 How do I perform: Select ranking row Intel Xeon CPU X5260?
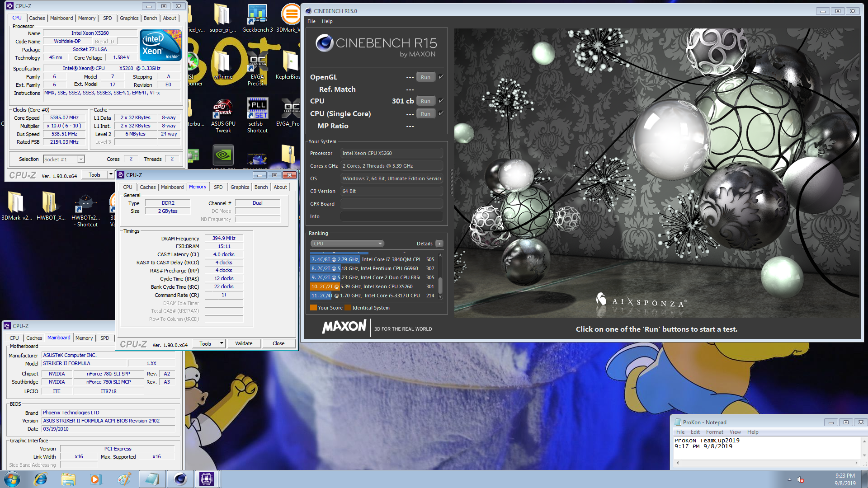(x=373, y=286)
